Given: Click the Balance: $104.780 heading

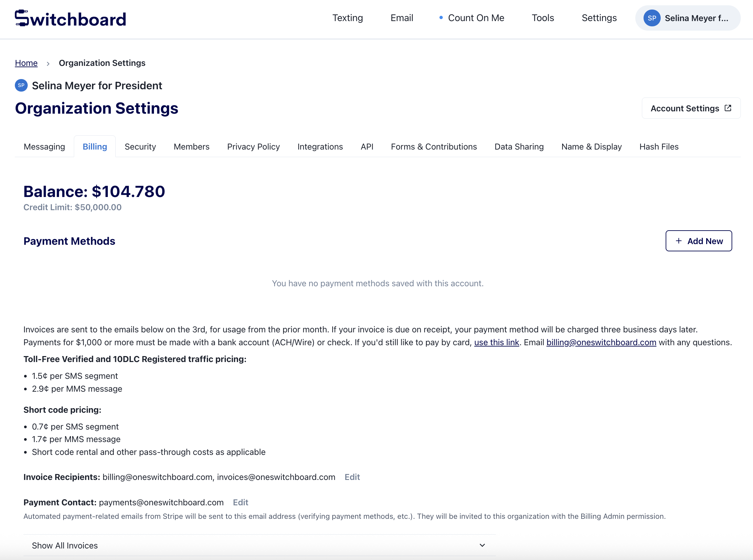Looking at the screenshot, I should pos(94,191).
